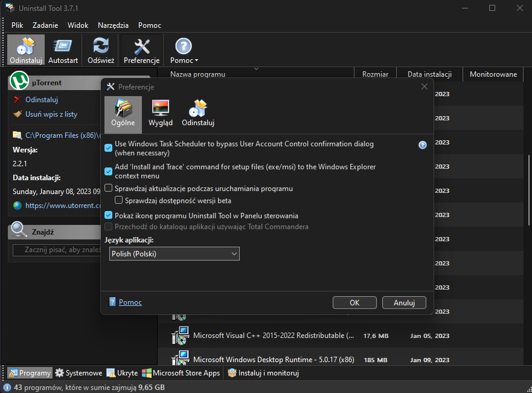Open the Pomoc menu in menu bar
This screenshot has width=532, height=393.
pos(150,25)
